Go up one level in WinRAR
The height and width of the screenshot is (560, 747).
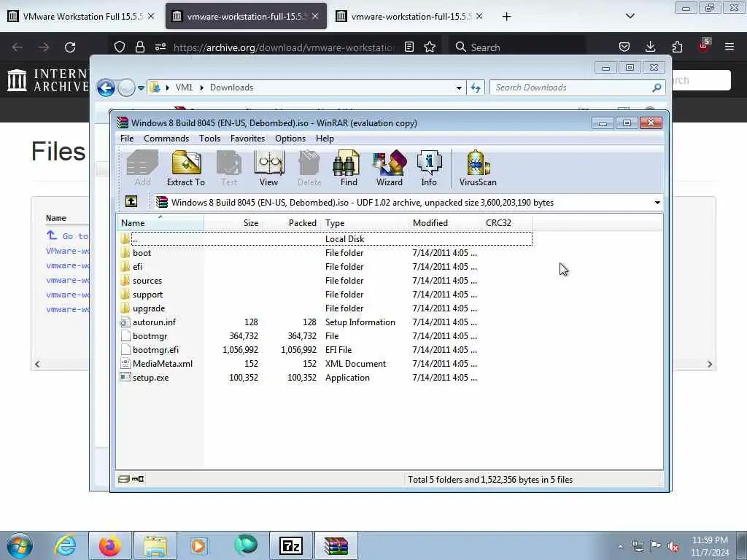(x=131, y=202)
